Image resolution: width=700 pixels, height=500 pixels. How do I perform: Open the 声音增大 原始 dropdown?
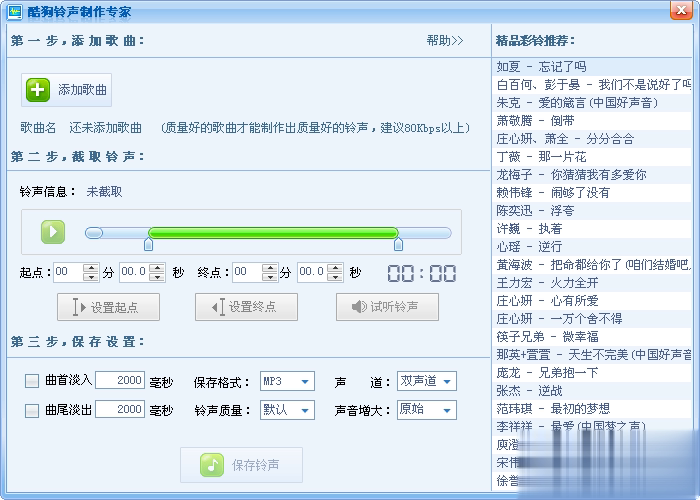[x=427, y=410]
